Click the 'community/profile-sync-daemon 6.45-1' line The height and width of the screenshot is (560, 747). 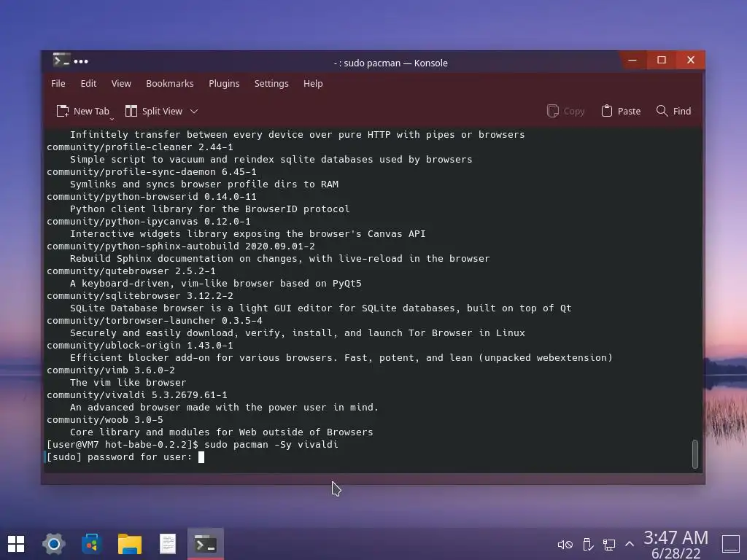coord(152,172)
